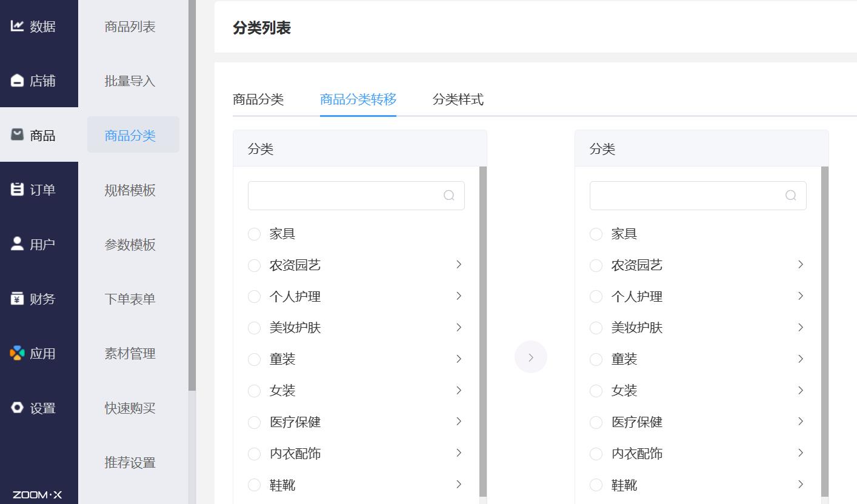Click 美妆护肤 label in right panel
This screenshot has height=504, width=857.
pos(637,328)
